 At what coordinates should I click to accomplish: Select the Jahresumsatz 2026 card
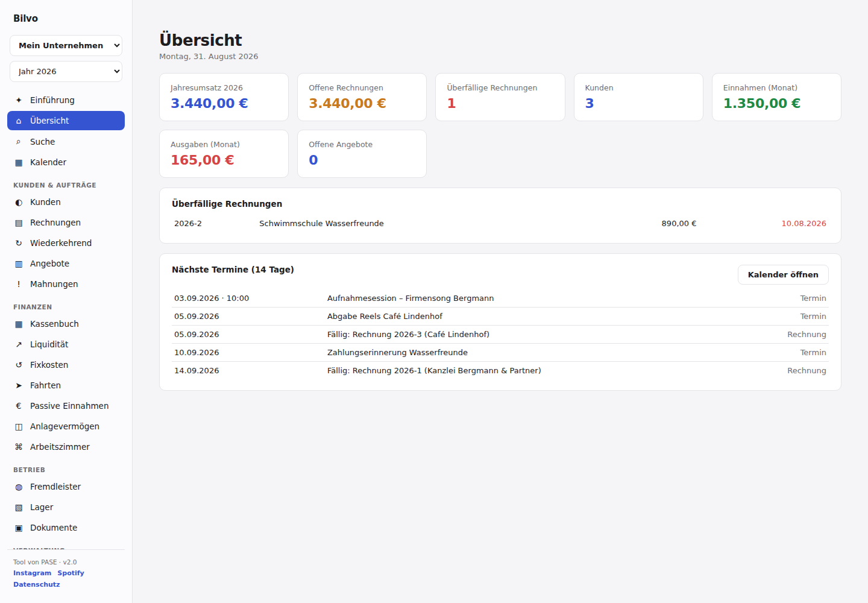pyautogui.click(x=224, y=97)
